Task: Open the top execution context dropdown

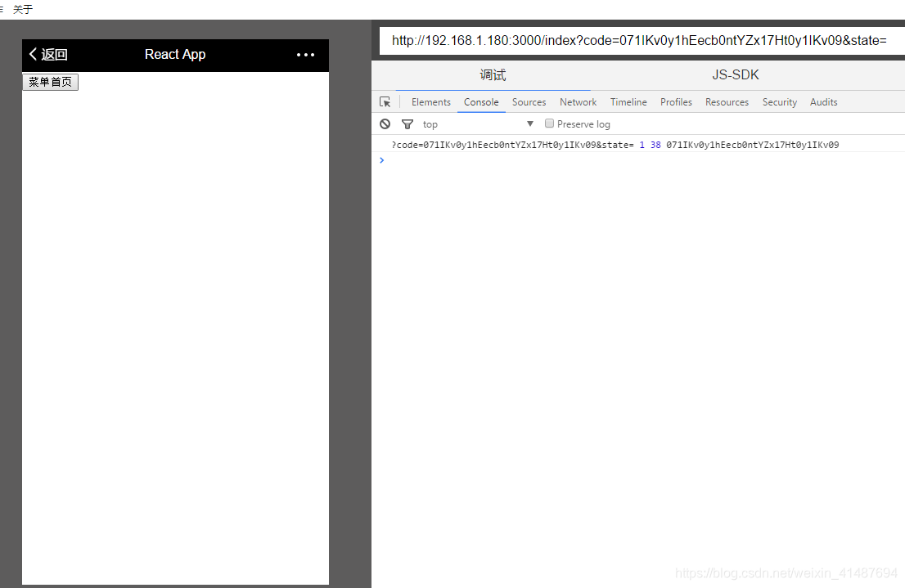Action: 478,124
